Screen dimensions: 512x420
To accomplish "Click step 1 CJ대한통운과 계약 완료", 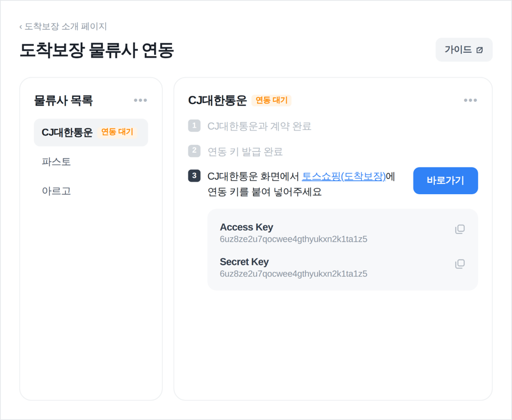I will (x=250, y=126).
